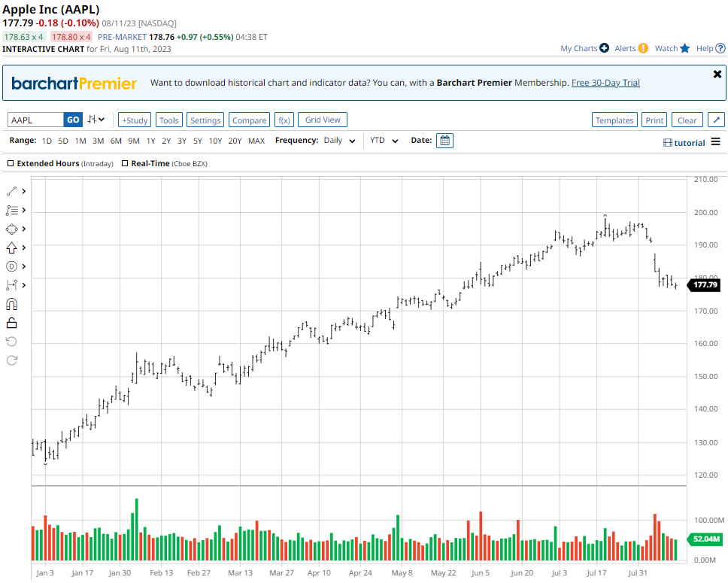The height and width of the screenshot is (583, 728).
Task: Select the arrow annotation tool
Action: (x=11, y=247)
